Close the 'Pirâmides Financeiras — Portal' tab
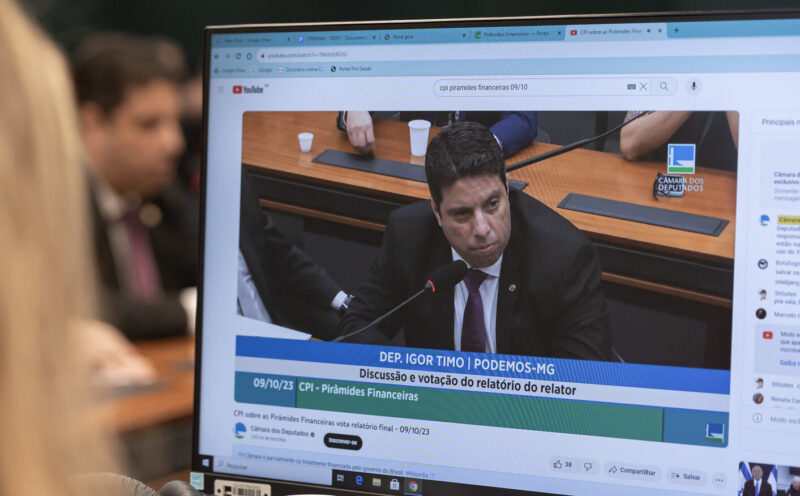 [x=559, y=33]
